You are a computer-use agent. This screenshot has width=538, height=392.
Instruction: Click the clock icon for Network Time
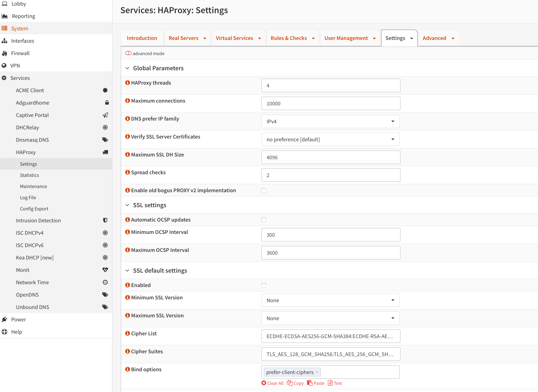[105, 282]
